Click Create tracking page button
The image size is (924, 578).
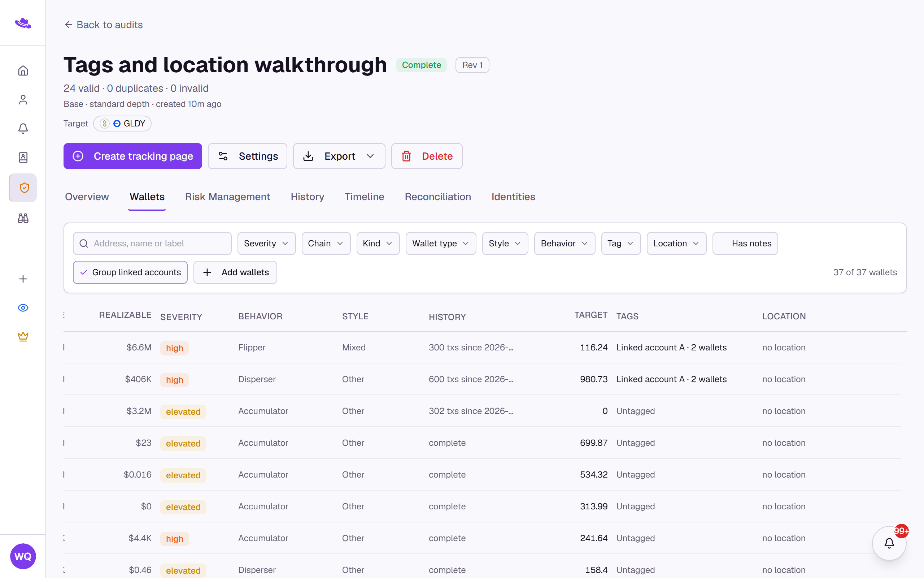coord(132,156)
